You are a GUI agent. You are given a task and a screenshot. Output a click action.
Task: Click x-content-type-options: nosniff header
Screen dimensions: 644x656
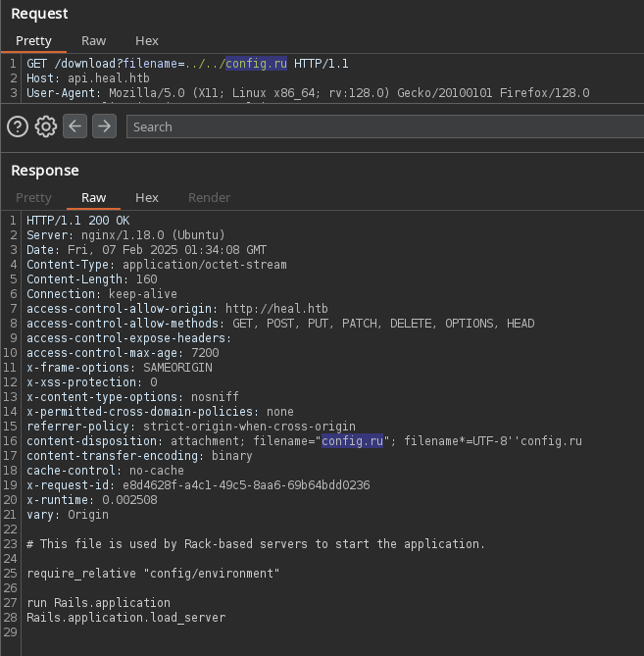coord(132,396)
